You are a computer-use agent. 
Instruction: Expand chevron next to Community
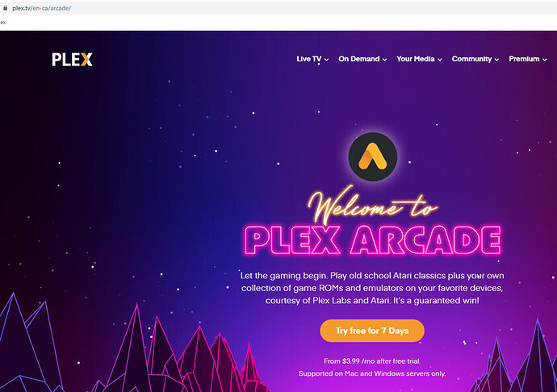496,60
